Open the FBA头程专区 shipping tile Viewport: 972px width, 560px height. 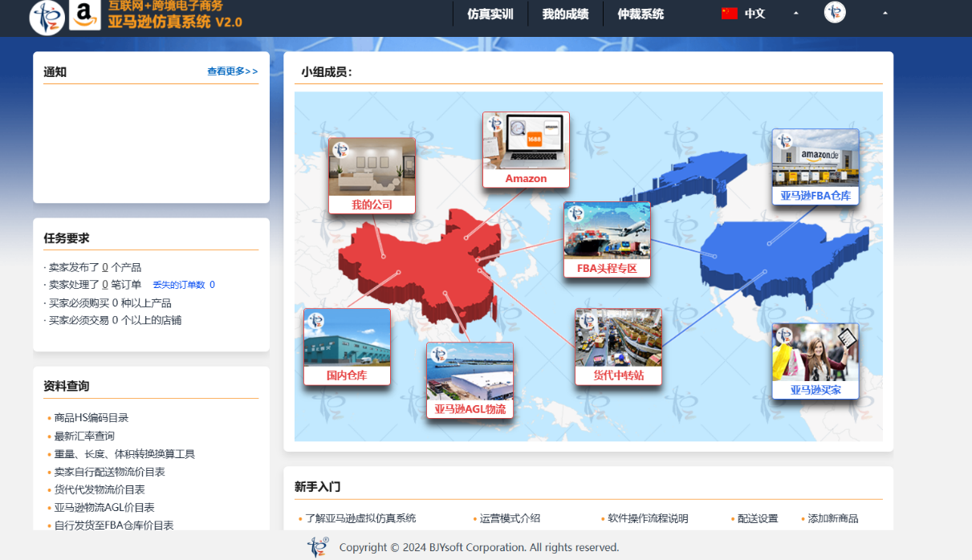click(x=607, y=239)
